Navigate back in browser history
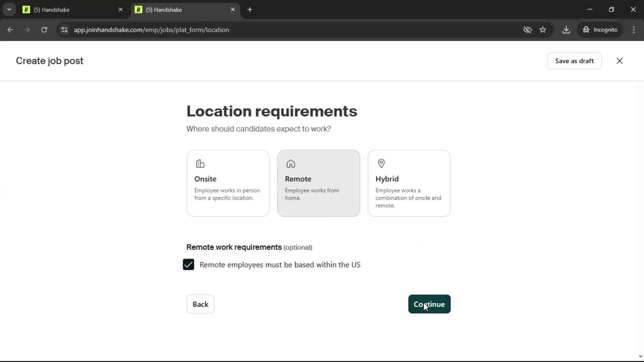This screenshot has width=644, height=362. [10, 30]
